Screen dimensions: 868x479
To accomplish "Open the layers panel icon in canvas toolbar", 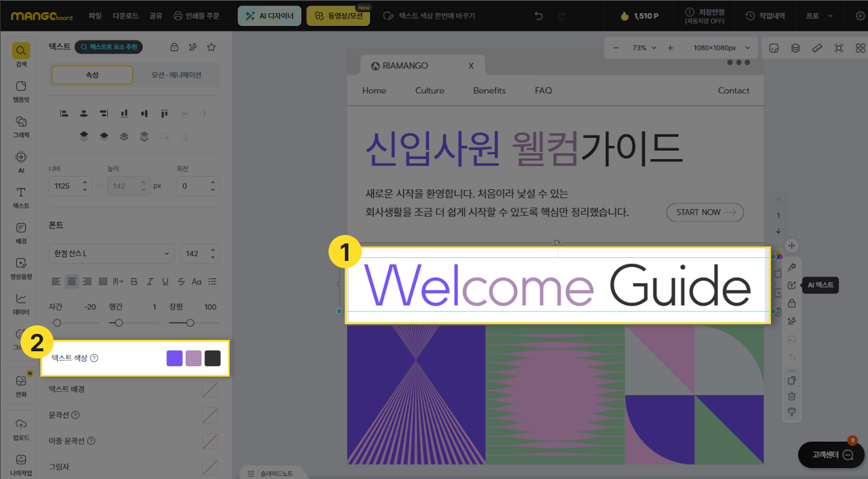I will coord(795,48).
